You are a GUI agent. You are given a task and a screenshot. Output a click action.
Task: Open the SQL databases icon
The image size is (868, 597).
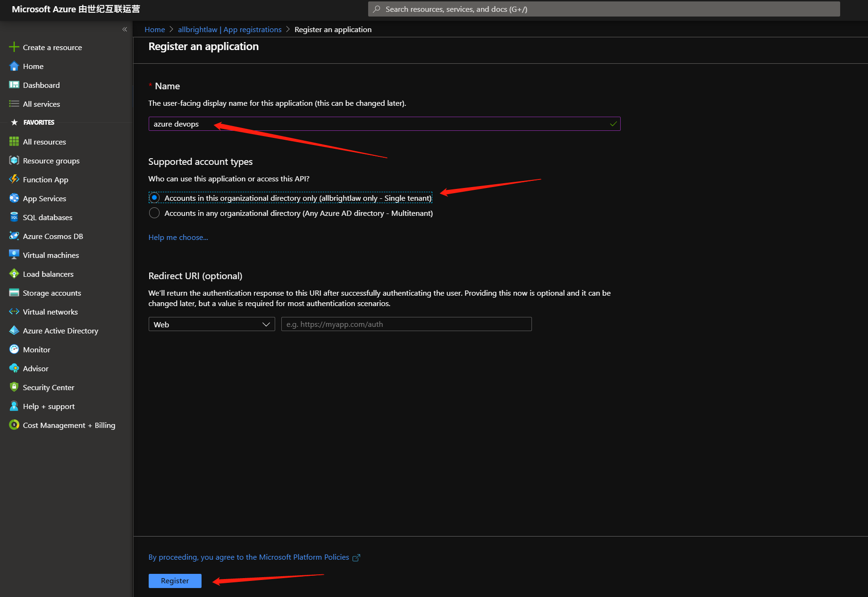(14, 217)
